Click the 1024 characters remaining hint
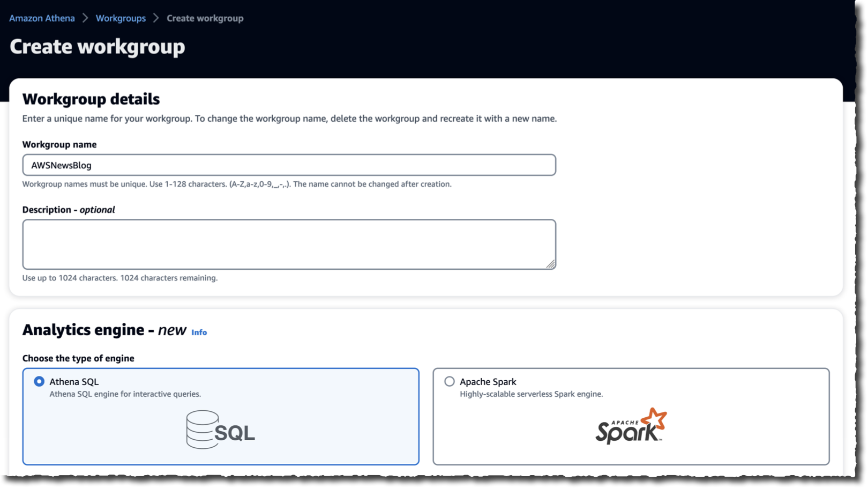 click(x=120, y=278)
